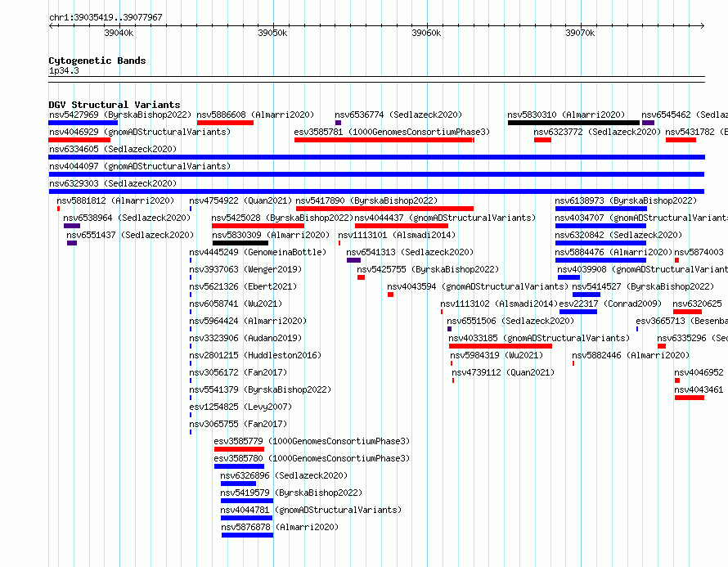Screen dimensions: 728x567
Task: Click nsv4043594 (gnomADStructuralVariants) label
Action: pos(478,286)
